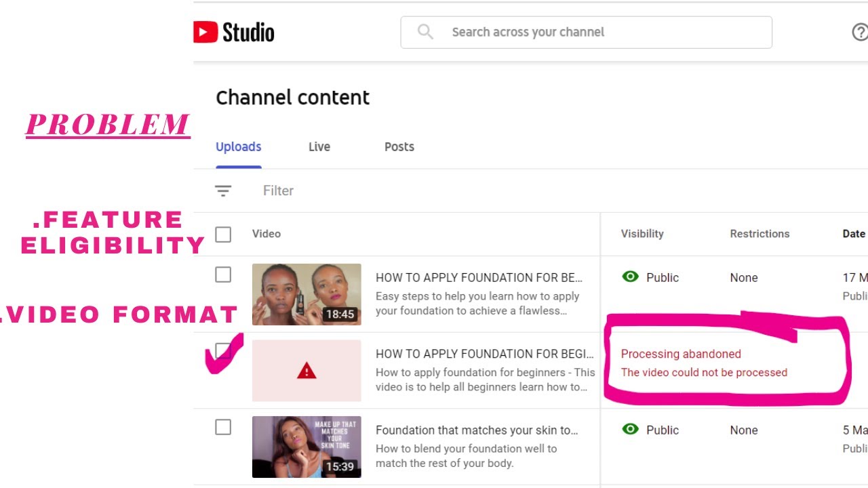This screenshot has height=488, width=868.
Task: Click the pink error video thumbnail
Action: click(307, 371)
